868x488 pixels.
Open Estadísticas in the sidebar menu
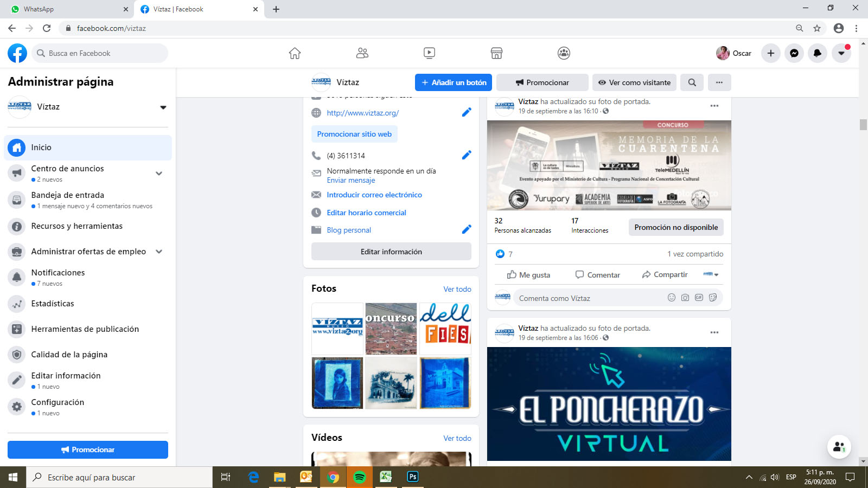(x=53, y=304)
